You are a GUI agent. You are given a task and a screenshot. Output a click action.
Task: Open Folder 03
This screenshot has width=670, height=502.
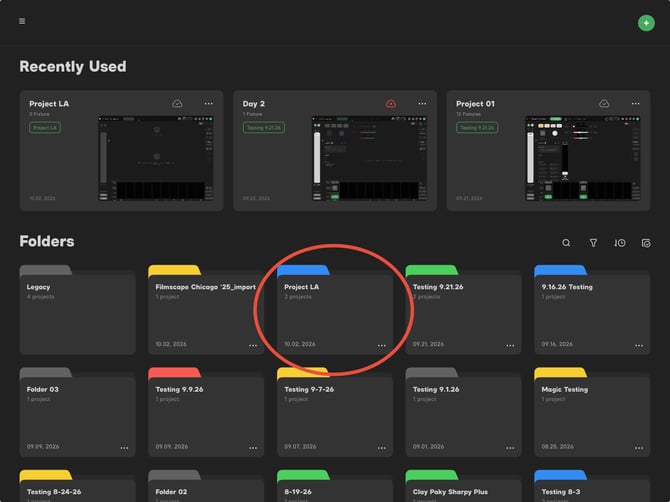[x=77, y=412]
